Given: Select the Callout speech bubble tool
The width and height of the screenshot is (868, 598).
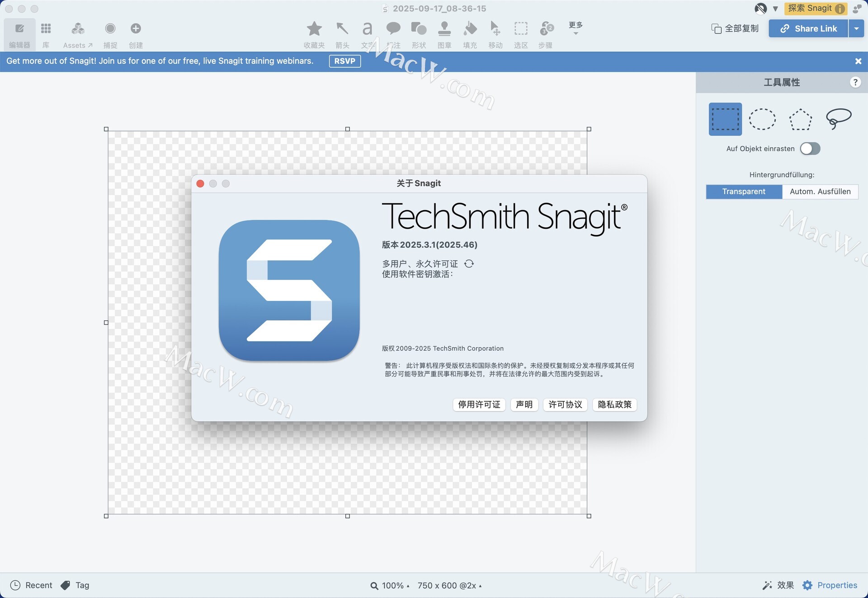Looking at the screenshot, I should click(x=393, y=34).
